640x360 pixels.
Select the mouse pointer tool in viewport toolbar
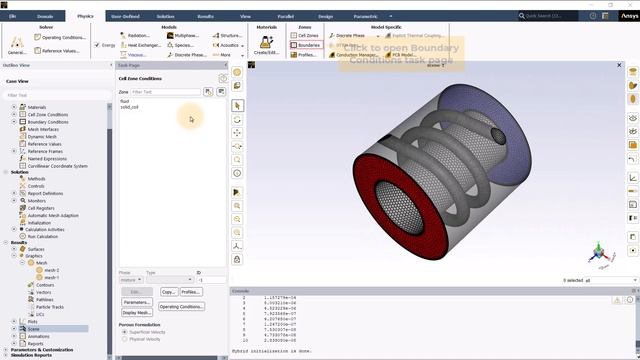click(237, 106)
